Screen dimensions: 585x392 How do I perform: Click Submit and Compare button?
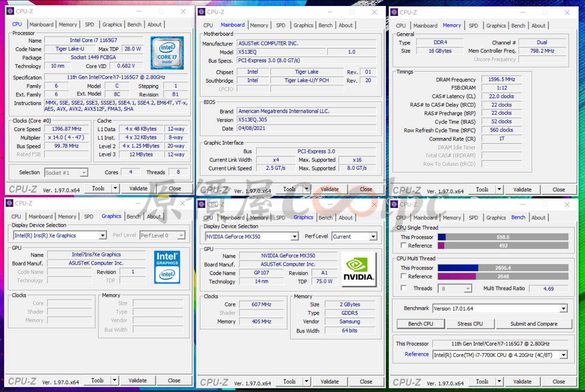click(x=534, y=324)
